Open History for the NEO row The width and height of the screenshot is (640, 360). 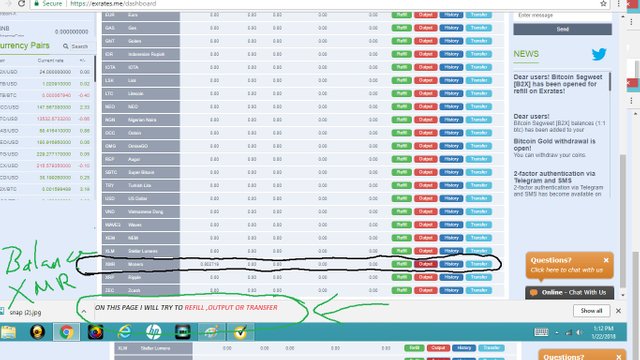tap(451, 107)
